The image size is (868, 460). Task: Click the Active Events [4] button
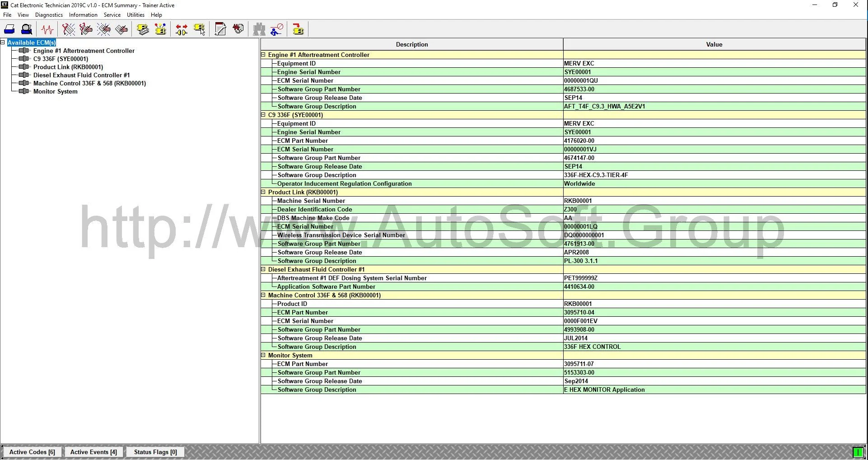93,452
